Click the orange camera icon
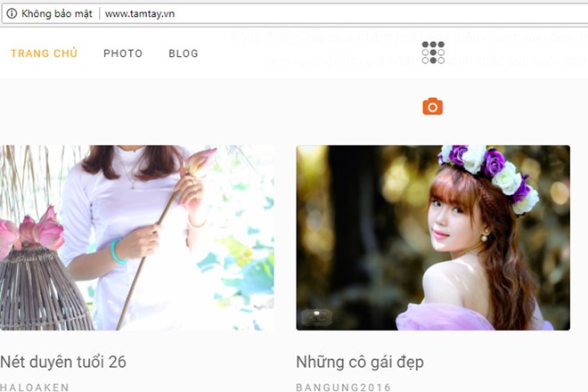The height and width of the screenshot is (392, 588). pos(432,107)
